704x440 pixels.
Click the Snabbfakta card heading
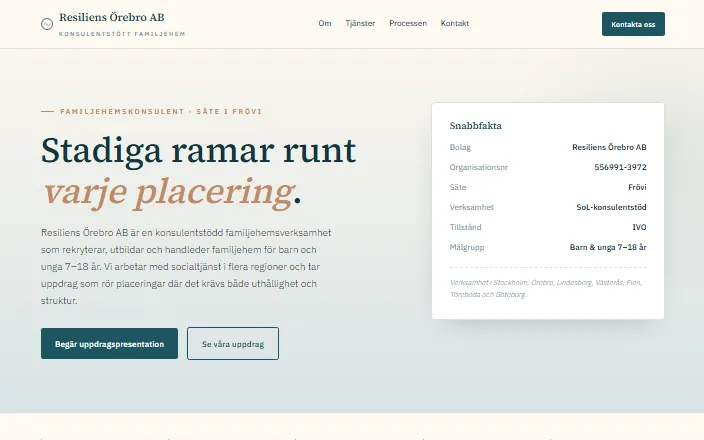pos(475,126)
